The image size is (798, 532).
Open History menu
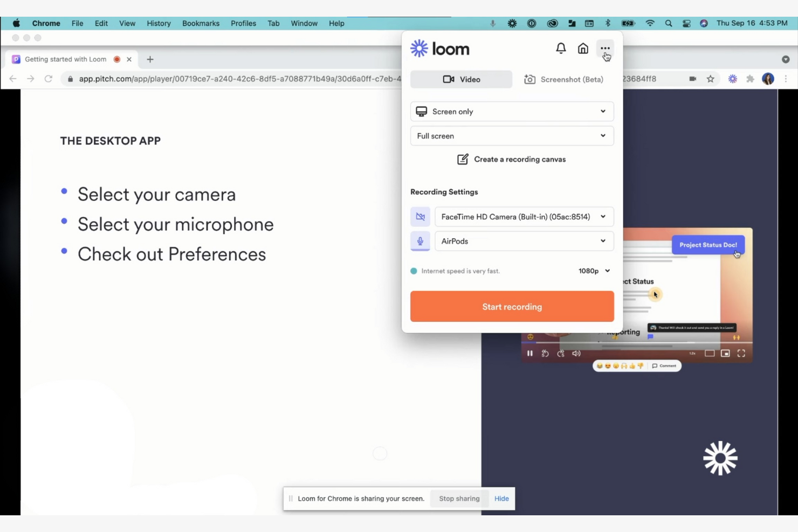point(159,23)
